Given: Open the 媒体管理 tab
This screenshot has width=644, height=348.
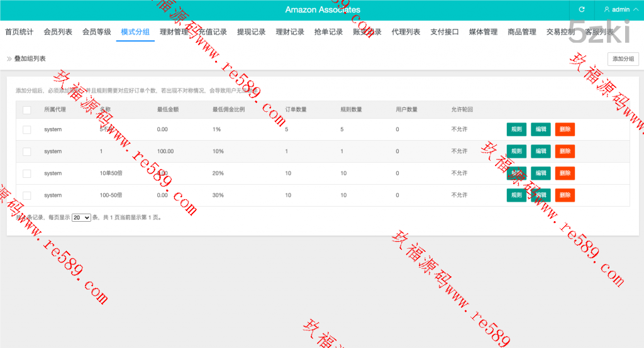Looking at the screenshot, I should 483,32.
